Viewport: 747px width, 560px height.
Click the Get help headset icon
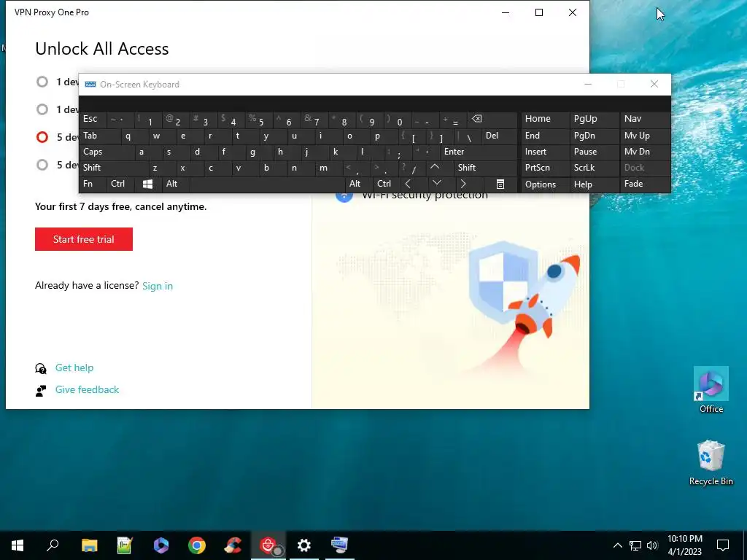pos(41,368)
